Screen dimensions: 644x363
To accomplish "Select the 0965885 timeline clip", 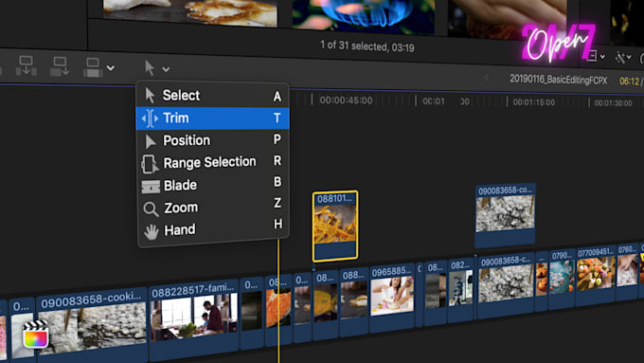I will (x=392, y=298).
